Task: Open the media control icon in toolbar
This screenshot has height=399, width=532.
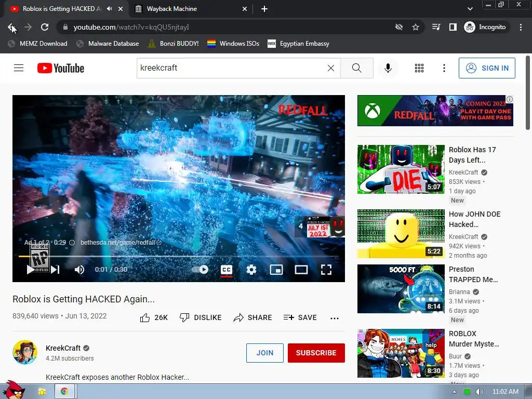Action: 436,27
